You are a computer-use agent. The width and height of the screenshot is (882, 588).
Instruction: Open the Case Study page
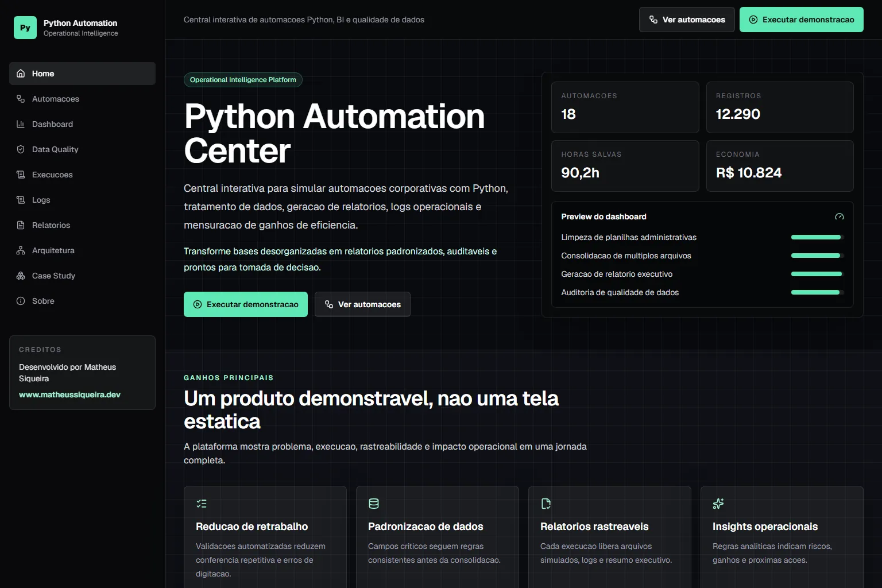click(x=82, y=276)
